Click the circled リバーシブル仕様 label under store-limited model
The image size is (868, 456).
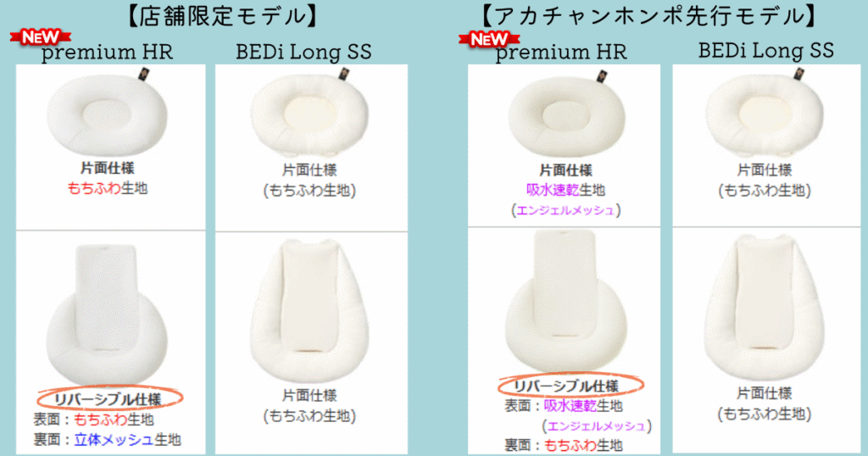109,398
